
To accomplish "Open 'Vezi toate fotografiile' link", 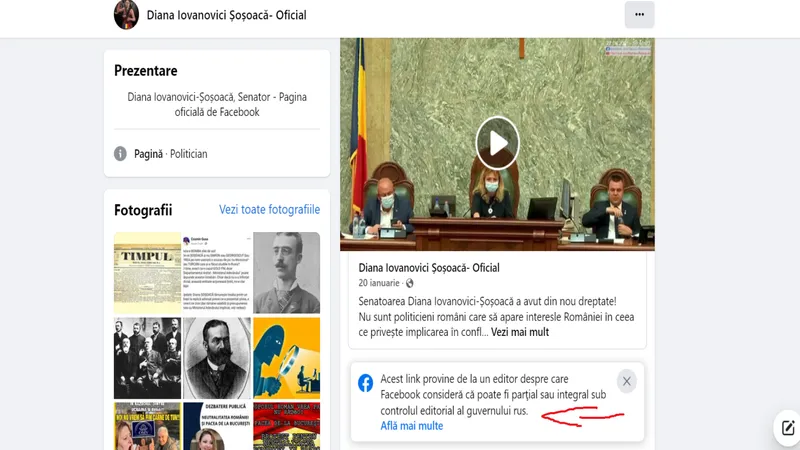I will pos(269,209).
